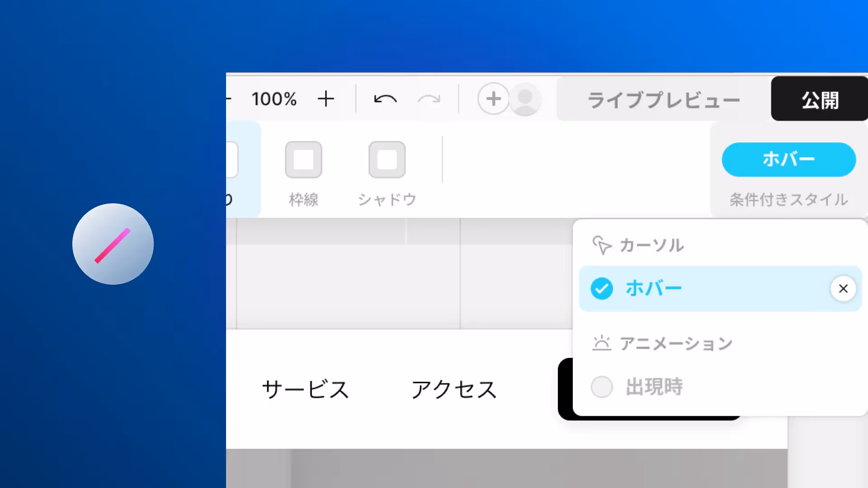Screen dimensions: 868x488
Task: Enable the 出現時 radio option
Action: pyautogui.click(x=602, y=387)
